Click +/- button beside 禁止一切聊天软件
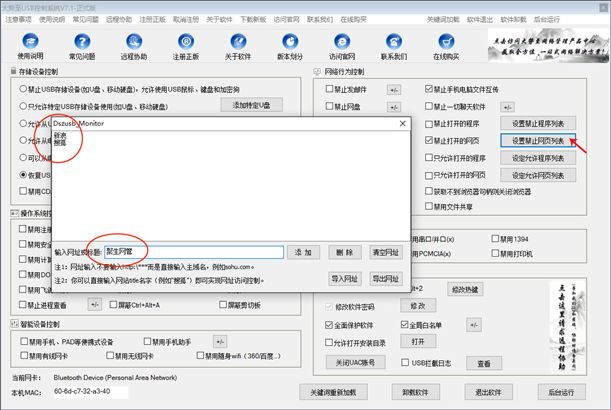 pos(507,107)
